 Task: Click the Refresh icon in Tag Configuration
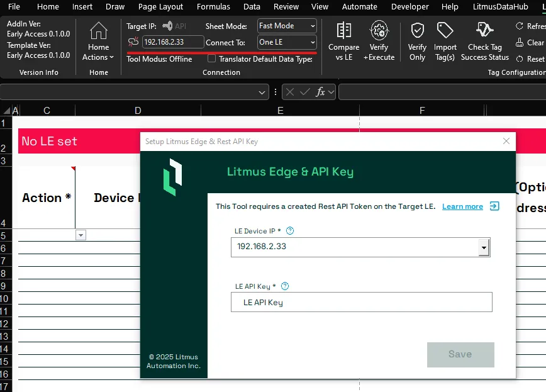520,26
